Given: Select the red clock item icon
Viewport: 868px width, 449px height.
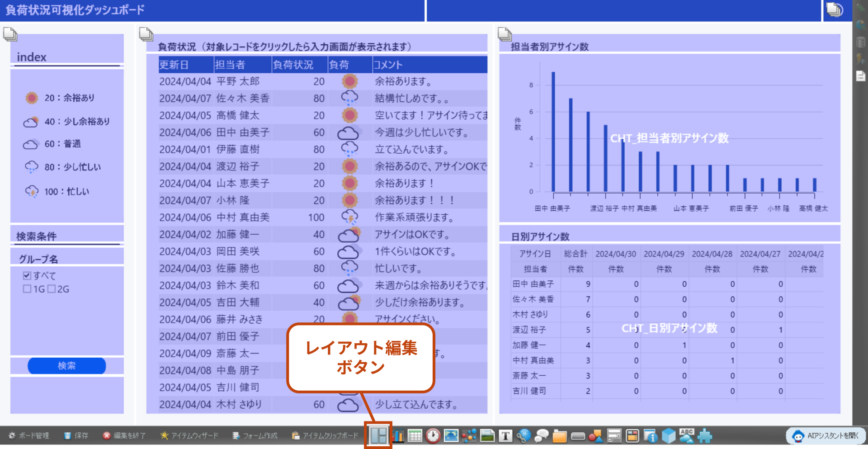Looking at the screenshot, I should click(x=433, y=435).
